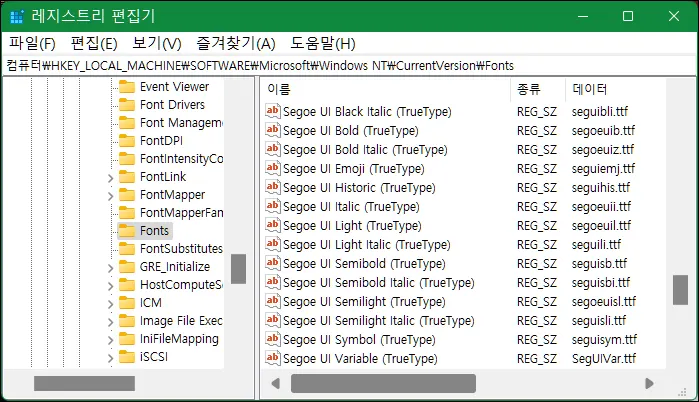Select the iSCSI folder icon
The image size is (699, 402).
(x=127, y=357)
